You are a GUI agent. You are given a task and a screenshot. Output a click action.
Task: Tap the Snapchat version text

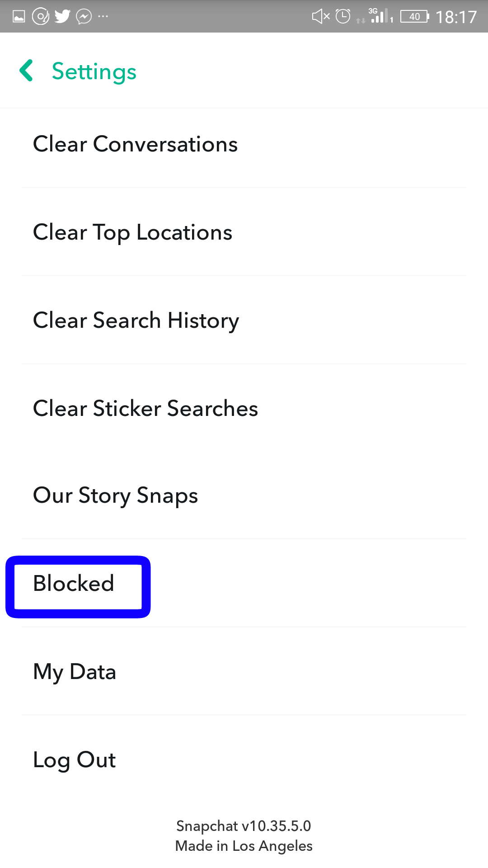click(244, 826)
